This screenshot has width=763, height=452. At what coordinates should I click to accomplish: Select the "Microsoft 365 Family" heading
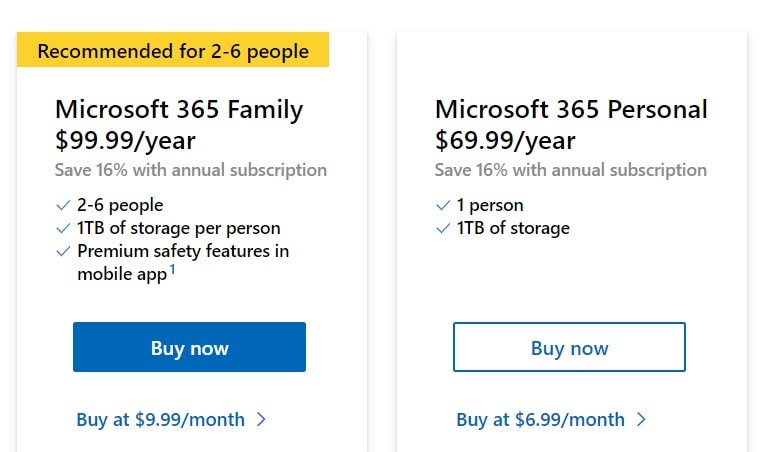(x=179, y=109)
